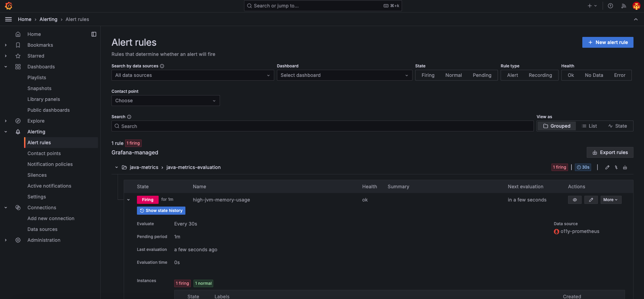Collapse the java-metrics folder group
644x299 pixels.
[116, 167]
